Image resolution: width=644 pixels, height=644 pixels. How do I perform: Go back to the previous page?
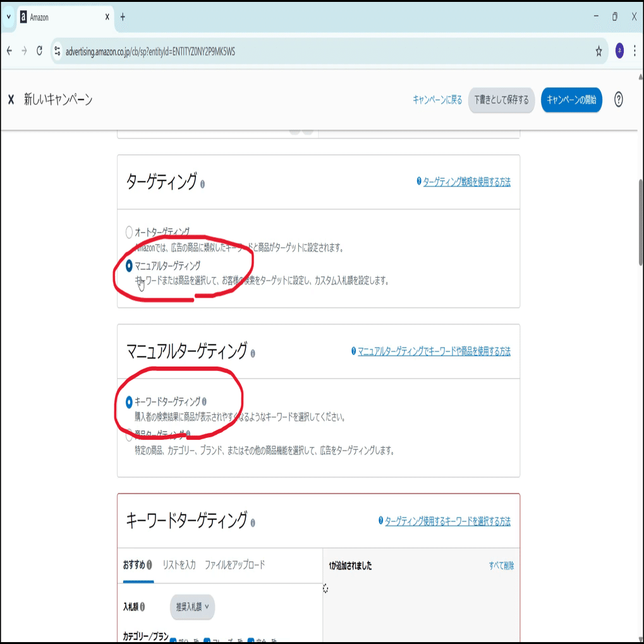pyautogui.click(x=9, y=51)
